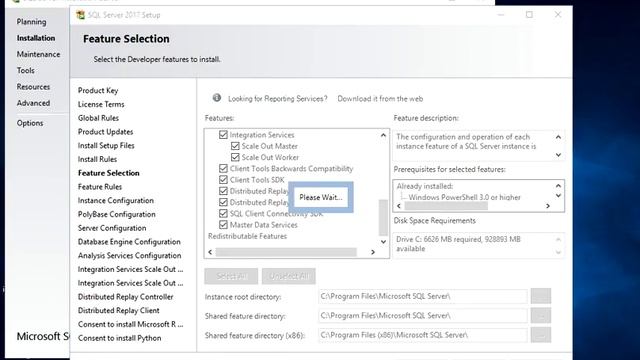Image resolution: width=640 pixels, height=360 pixels.
Task: Click the Features list vertical scrollbar thumb
Action: coord(383,218)
